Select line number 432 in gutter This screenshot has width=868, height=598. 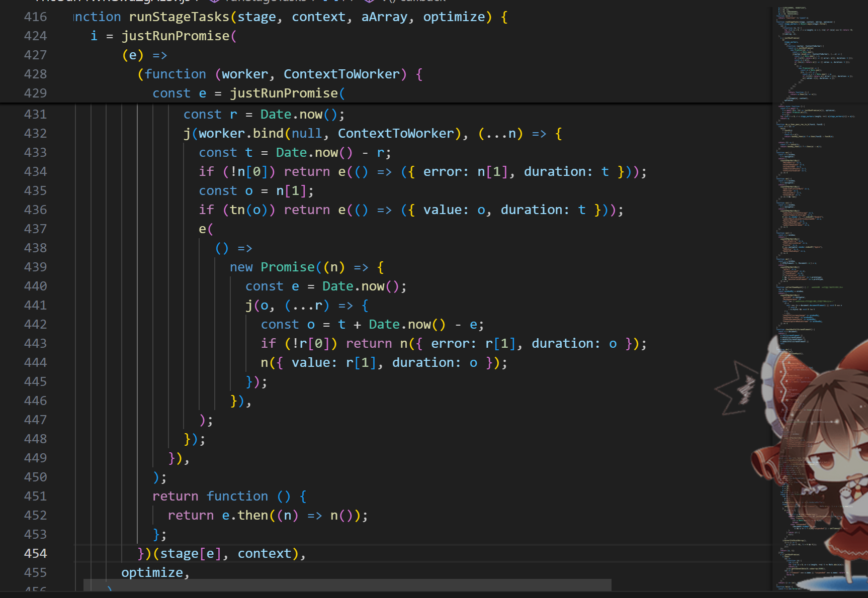35,134
